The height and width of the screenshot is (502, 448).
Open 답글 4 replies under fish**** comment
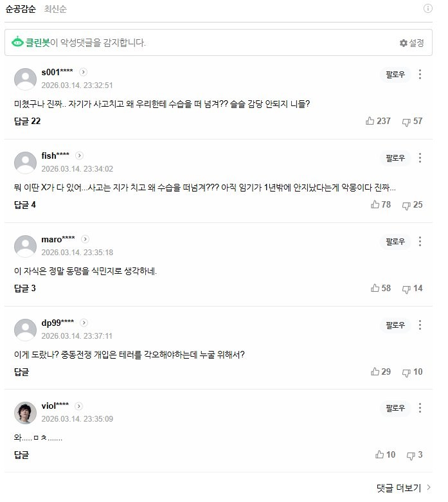coord(24,204)
